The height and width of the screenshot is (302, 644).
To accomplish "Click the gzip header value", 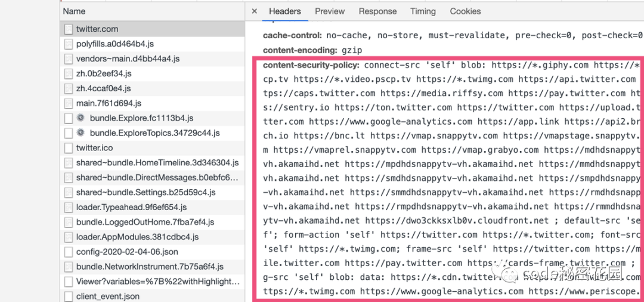I will coord(352,51).
